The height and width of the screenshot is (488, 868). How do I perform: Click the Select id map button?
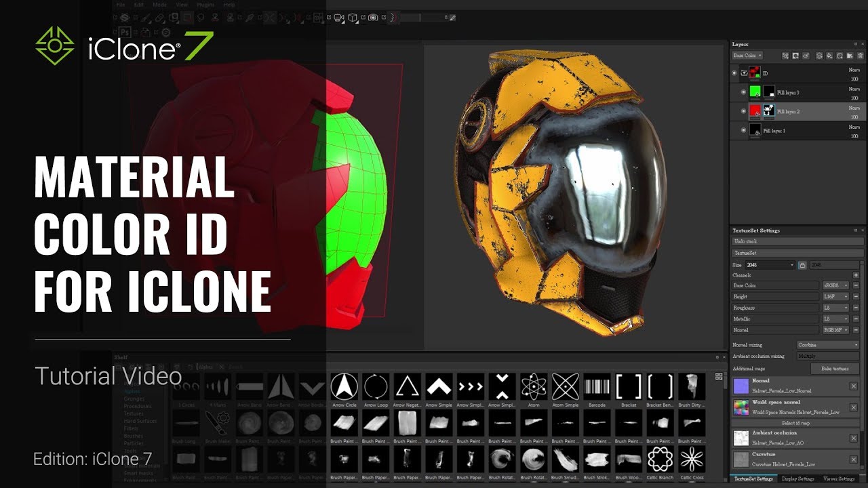tap(795, 423)
